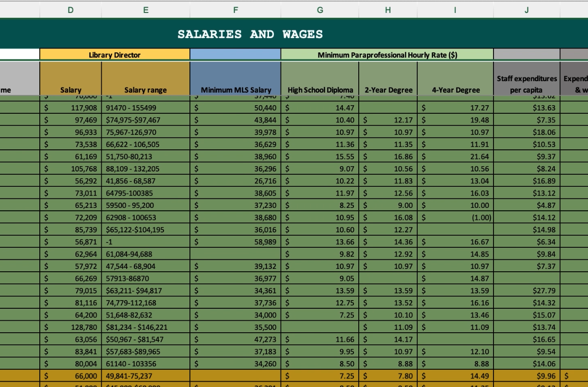Viewport: 588px width, 387px height.
Task: Select 2-Year Degree cell 14.17
Action: pos(388,339)
